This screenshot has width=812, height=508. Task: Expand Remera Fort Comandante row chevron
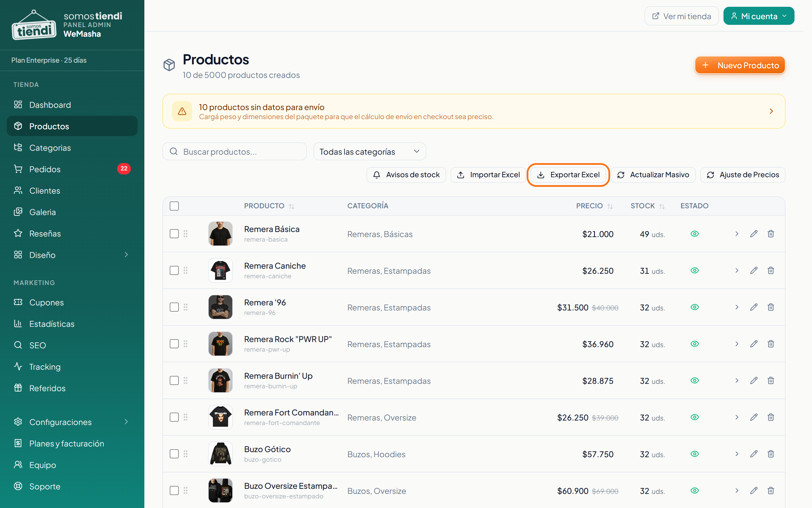coord(736,417)
